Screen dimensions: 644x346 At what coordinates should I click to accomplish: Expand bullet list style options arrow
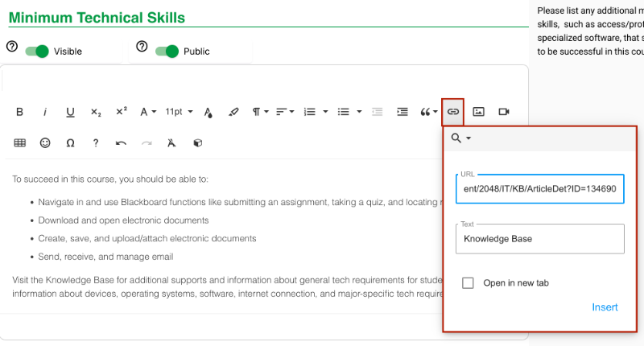click(x=359, y=112)
